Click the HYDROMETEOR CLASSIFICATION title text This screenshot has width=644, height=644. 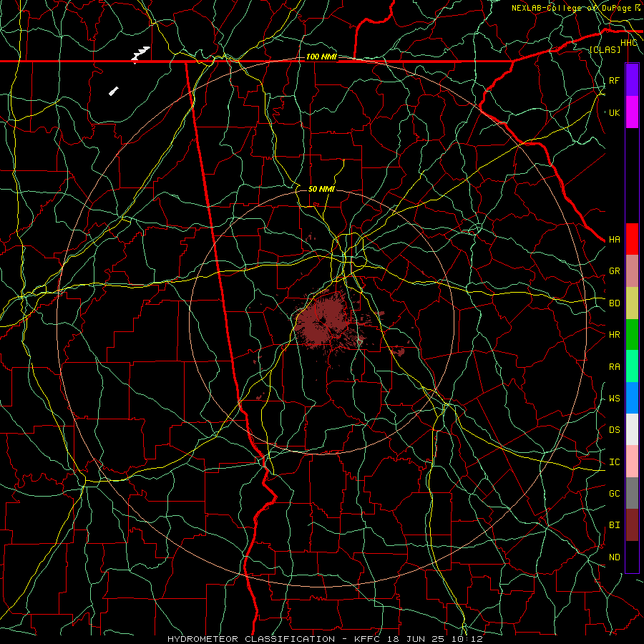click(x=251, y=639)
